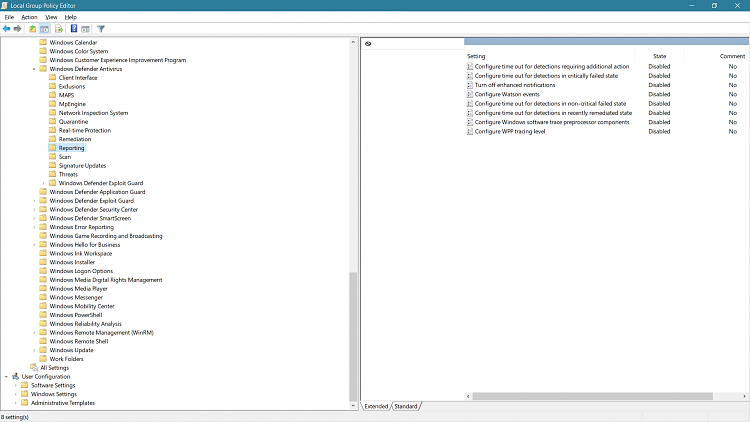Click the Export List toolbar icon
This screenshot has width=750, height=422.
point(59,29)
